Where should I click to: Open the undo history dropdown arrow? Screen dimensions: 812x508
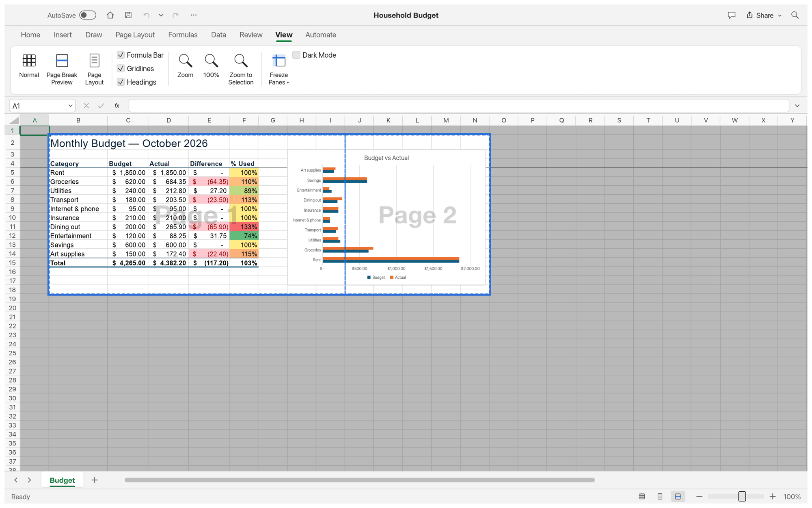[161, 15]
